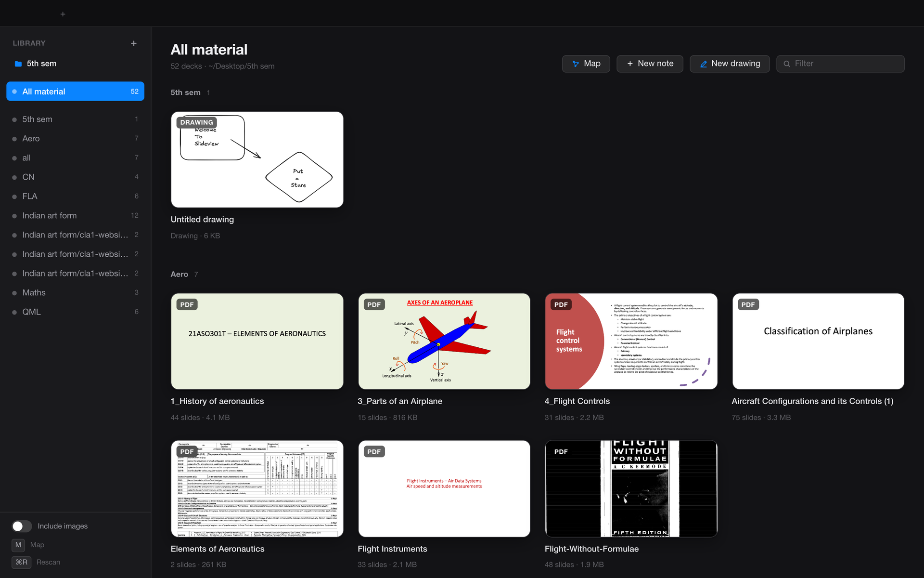This screenshot has width=924, height=578.
Task: Click the 5th sem section heading
Action: [185, 92]
